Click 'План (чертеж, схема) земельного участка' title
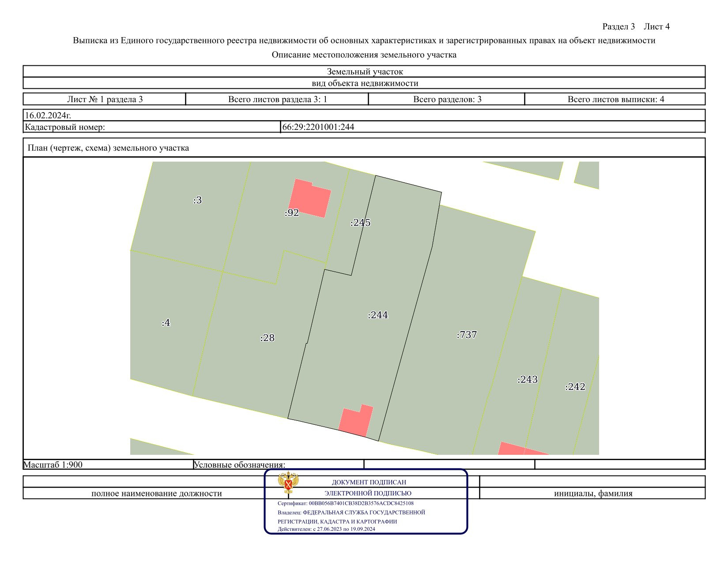This screenshot has width=728, height=563. [x=108, y=148]
